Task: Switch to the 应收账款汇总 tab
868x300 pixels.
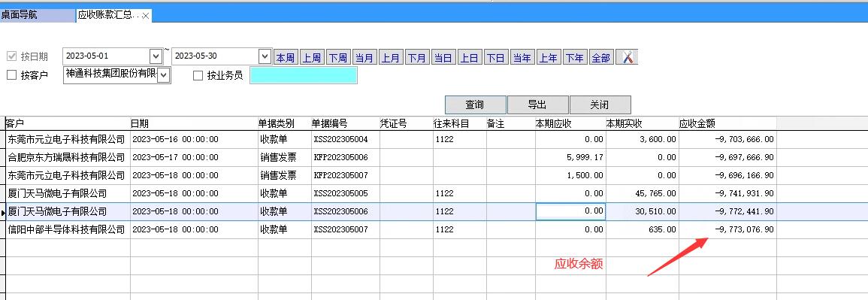Action: pos(108,16)
